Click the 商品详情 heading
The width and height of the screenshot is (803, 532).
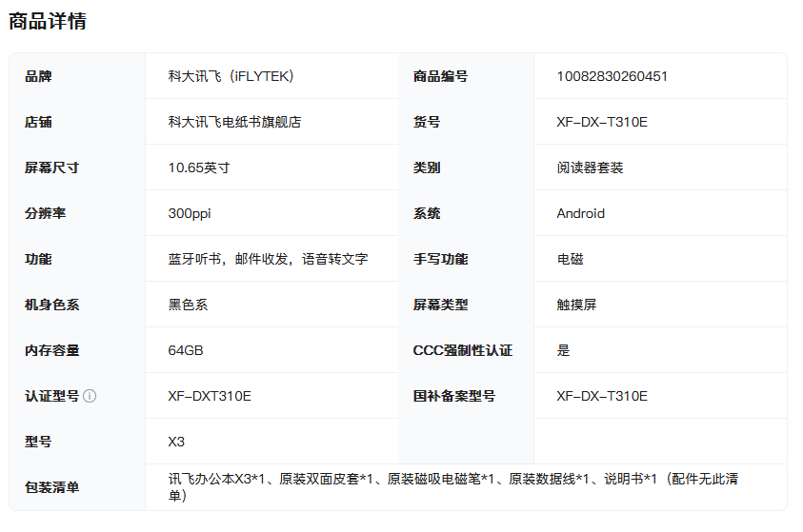[48, 22]
